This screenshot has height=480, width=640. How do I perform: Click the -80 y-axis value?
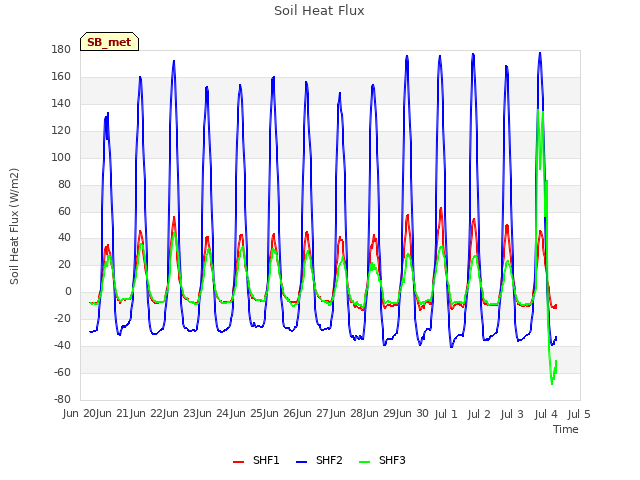(x=62, y=399)
